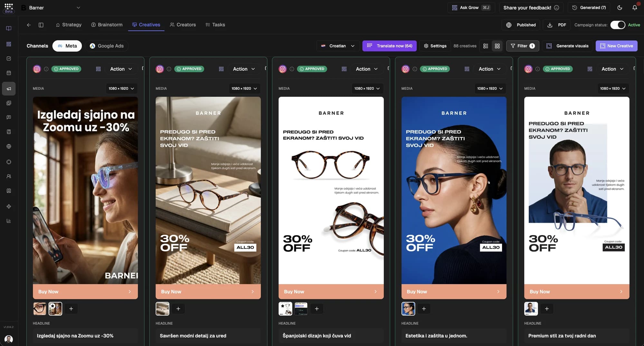Open creatives Settings
The width and height of the screenshot is (644, 346).
[x=435, y=46]
